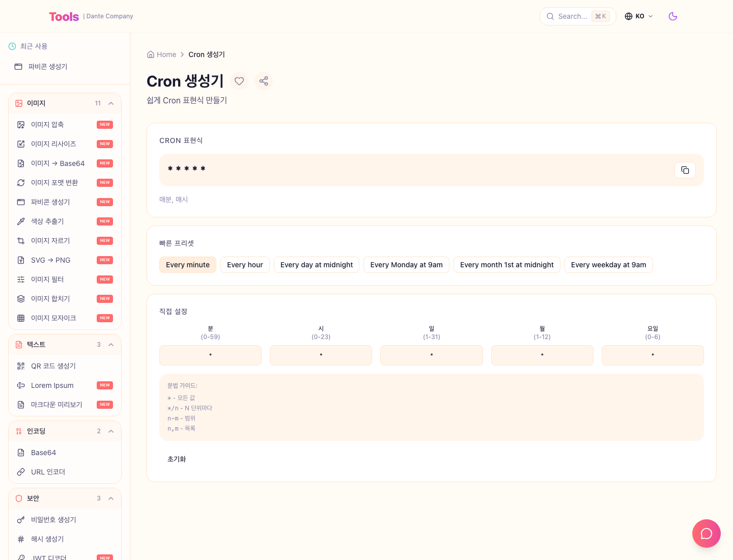Click the '매분, 매시' description text
This screenshot has width=733, height=560.
[x=174, y=200]
